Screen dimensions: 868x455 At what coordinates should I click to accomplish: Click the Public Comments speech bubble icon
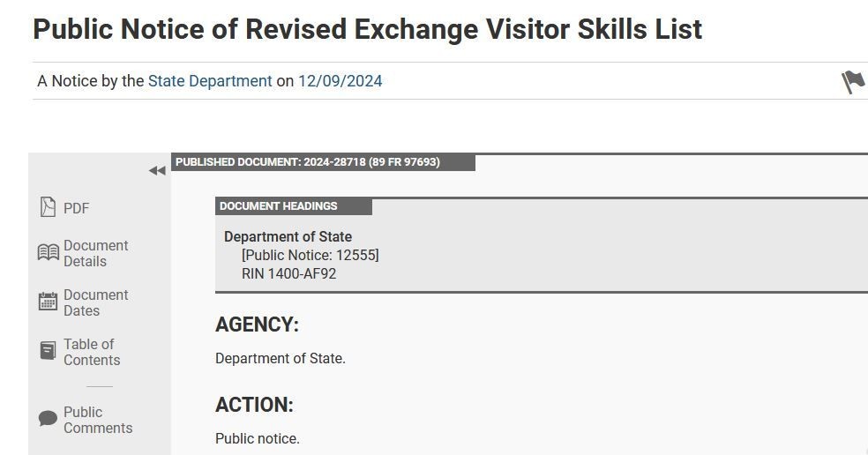[48, 419]
